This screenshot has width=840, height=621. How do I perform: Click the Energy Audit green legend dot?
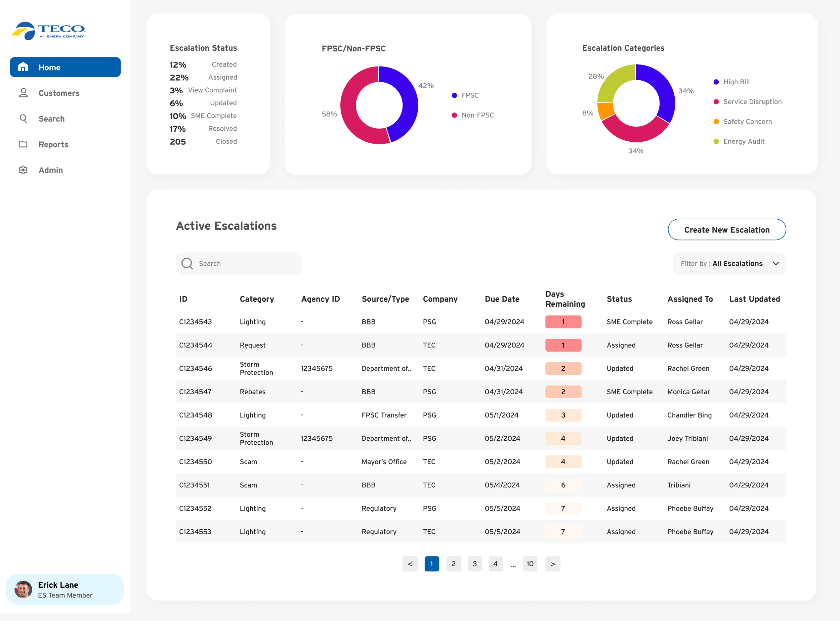click(x=716, y=141)
